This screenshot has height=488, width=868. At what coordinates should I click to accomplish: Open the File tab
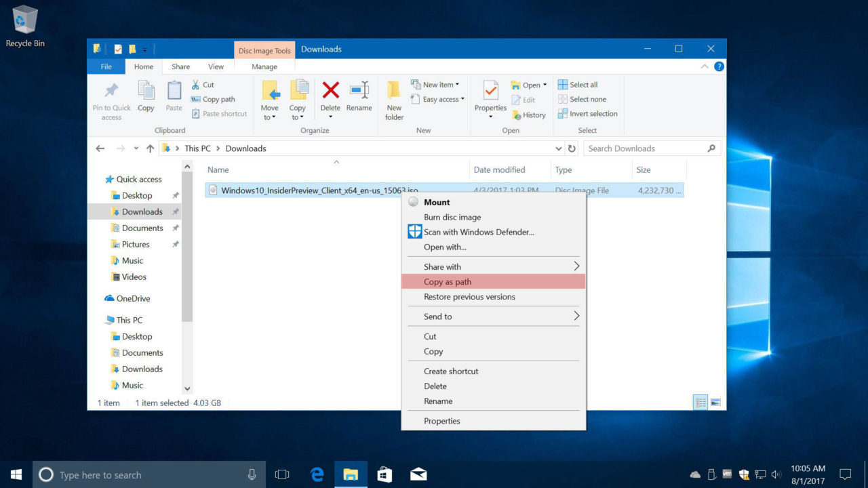click(x=106, y=66)
